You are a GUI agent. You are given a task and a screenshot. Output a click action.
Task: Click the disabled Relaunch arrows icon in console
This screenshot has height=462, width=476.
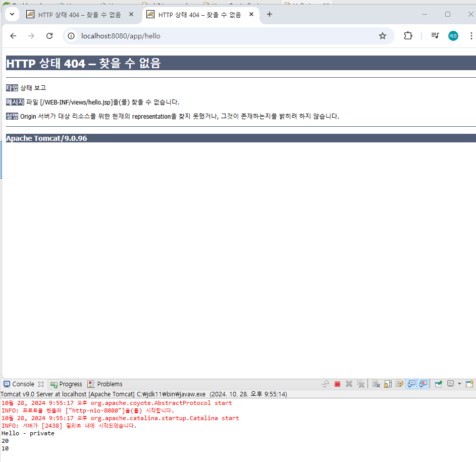click(x=326, y=384)
